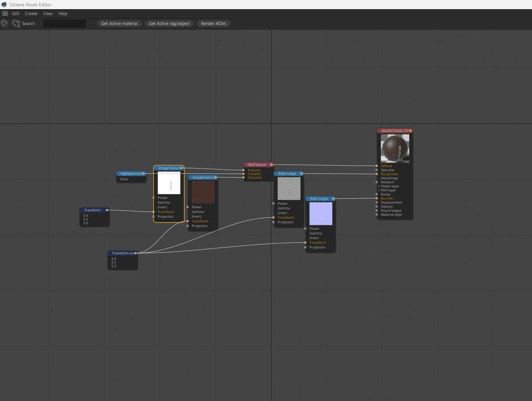
Task: Click the RgbSpectrum output port
Action: point(144,174)
